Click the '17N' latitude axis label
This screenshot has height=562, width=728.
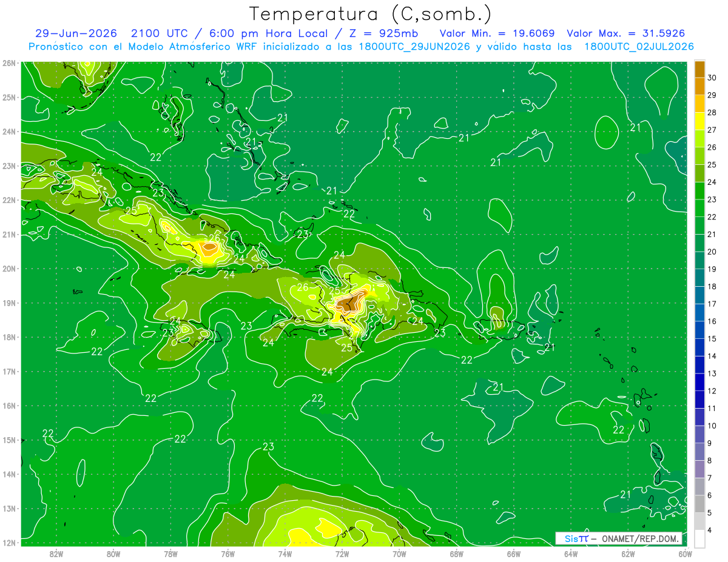pyautogui.click(x=9, y=371)
